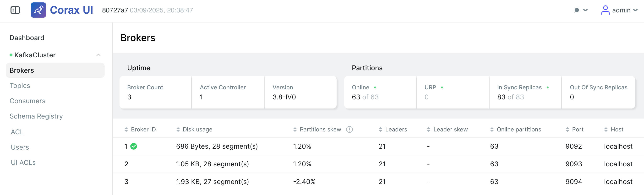Click the active controller checkmark on broker 1
This screenshot has height=195, width=644.
coord(134,146)
